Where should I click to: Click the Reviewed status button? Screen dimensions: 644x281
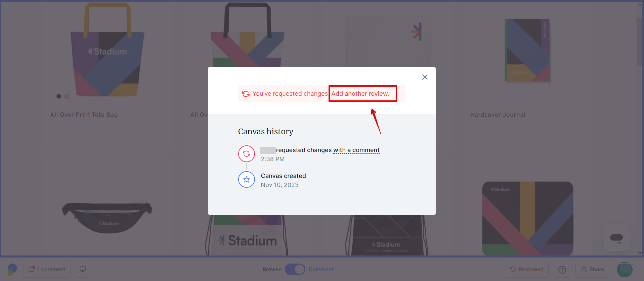(526, 269)
